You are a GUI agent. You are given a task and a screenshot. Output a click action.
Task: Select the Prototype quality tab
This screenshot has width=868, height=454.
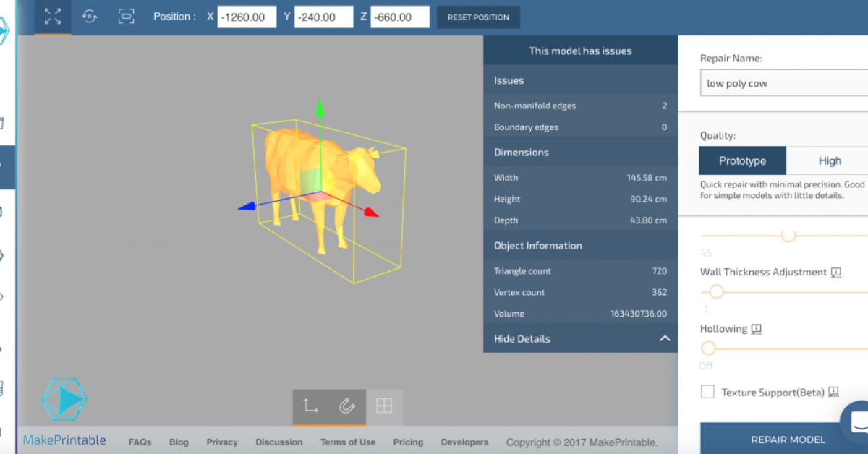point(742,160)
